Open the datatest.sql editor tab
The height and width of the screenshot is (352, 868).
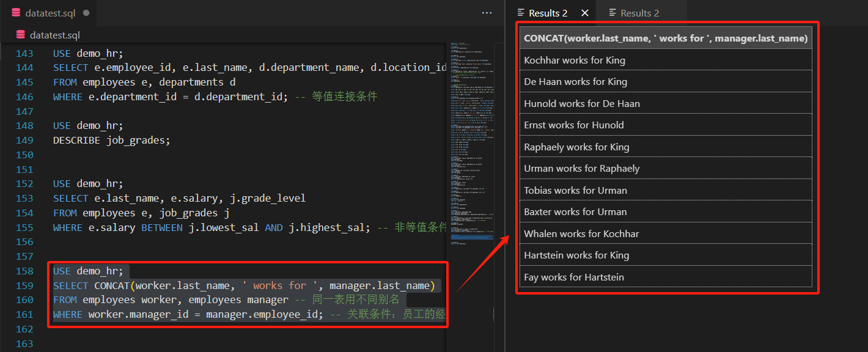(x=49, y=13)
